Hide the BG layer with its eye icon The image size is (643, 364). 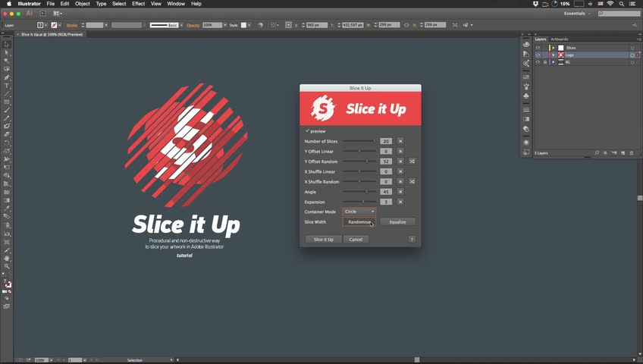[x=538, y=62]
